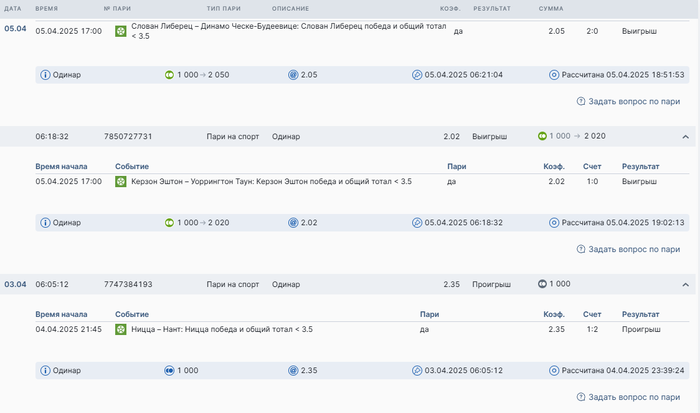700x413 pixels.
Task: Click info icon next to first Одинар label
Action: pos(45,75)
